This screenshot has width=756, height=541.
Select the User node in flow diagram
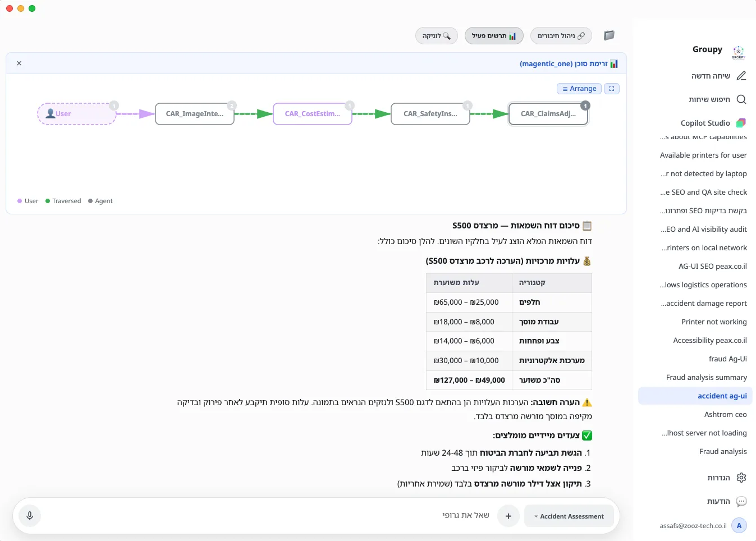click(x=77, y=114)
